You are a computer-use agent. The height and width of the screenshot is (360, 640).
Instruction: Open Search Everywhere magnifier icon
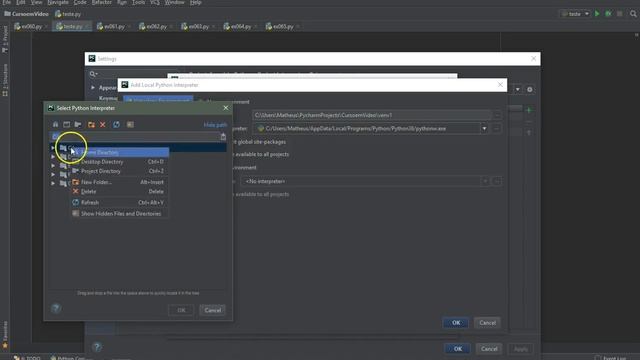coord(633,14)
